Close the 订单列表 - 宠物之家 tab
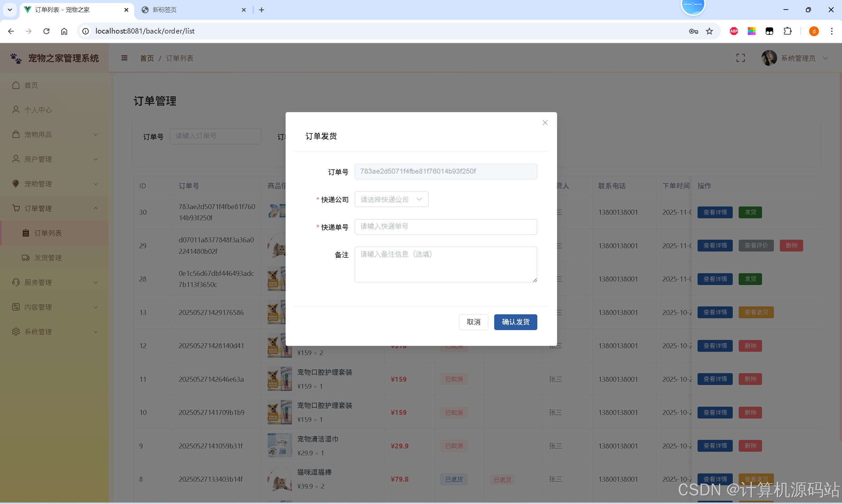This screenshot has width=842, height=504. (126, 10)
